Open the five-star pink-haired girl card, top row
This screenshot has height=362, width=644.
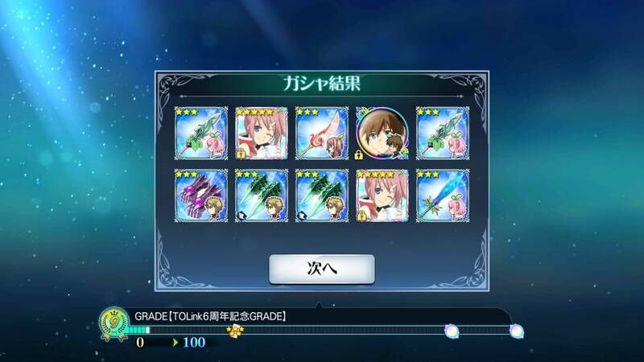tap(261, 134)
